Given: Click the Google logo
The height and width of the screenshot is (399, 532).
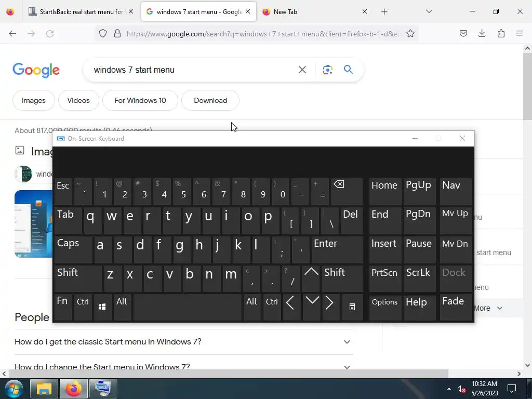Looking at the screenshot, I should coord(36,70).
